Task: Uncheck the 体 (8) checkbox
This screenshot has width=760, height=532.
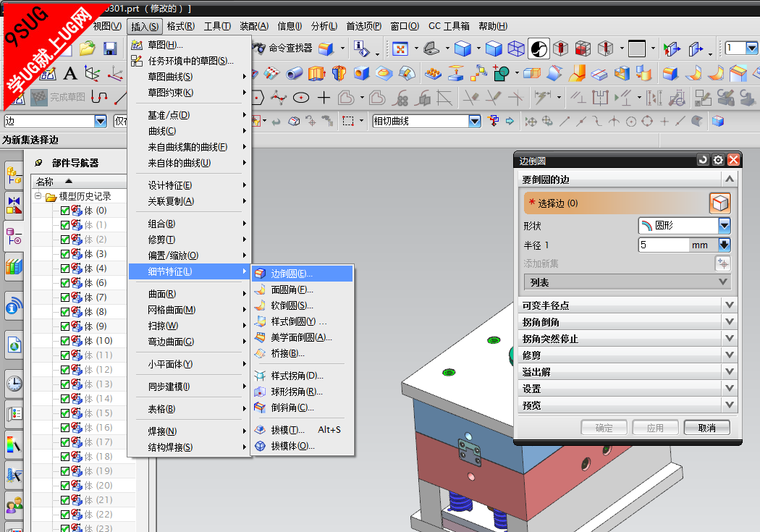Action: [x=65, y=312]
